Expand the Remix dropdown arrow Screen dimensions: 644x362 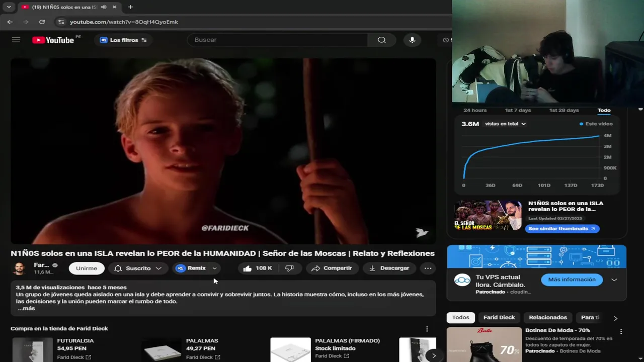pyautogui.click(x=214, y=268)
